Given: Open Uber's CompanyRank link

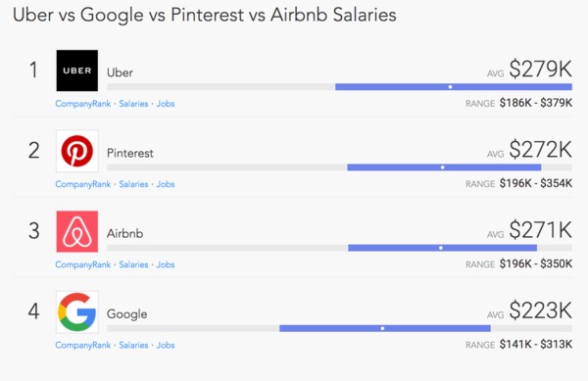Looking at the screenshot, I should pos(83,104).
